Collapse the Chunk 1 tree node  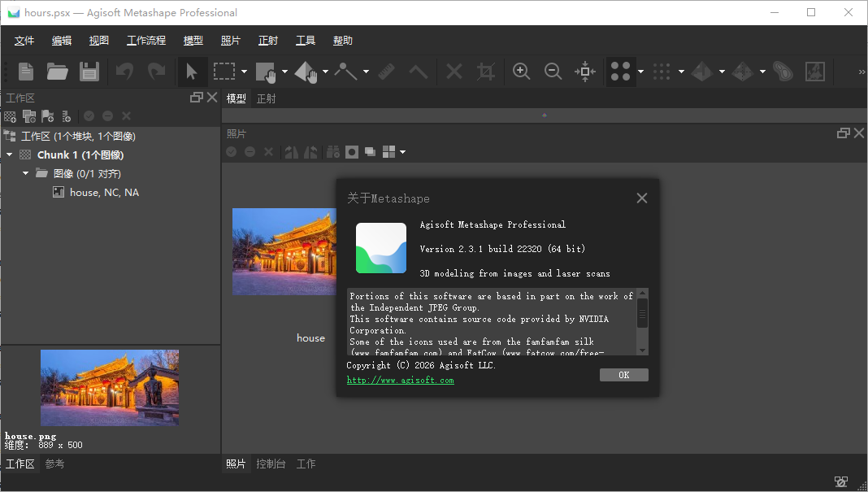tap(10, 155)
